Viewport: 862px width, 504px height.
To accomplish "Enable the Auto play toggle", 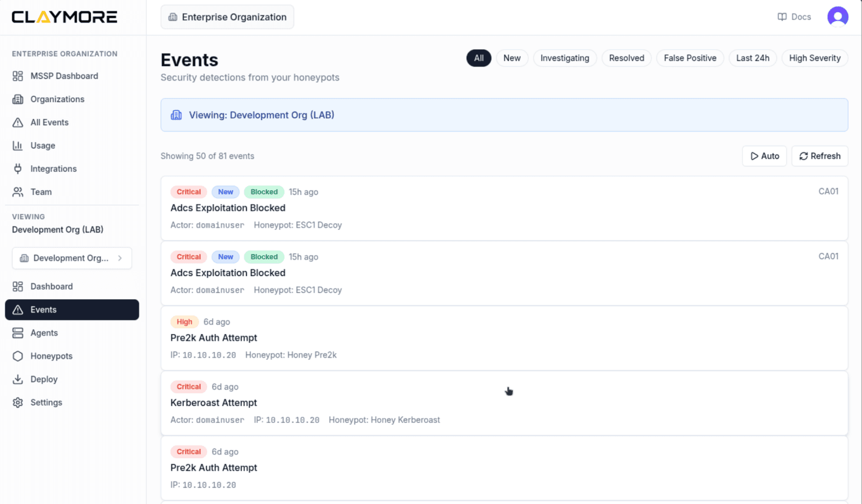I will tap(764, 156).
